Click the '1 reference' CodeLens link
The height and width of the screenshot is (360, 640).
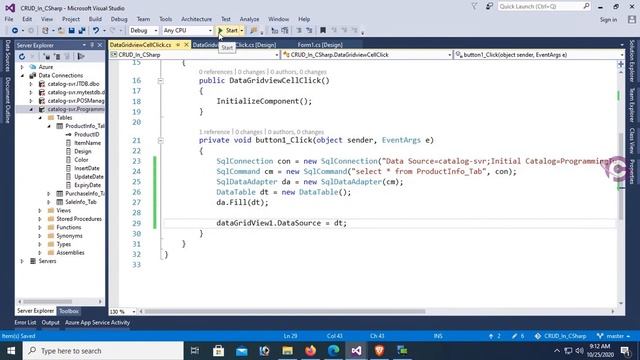click(x=215, y=132)
